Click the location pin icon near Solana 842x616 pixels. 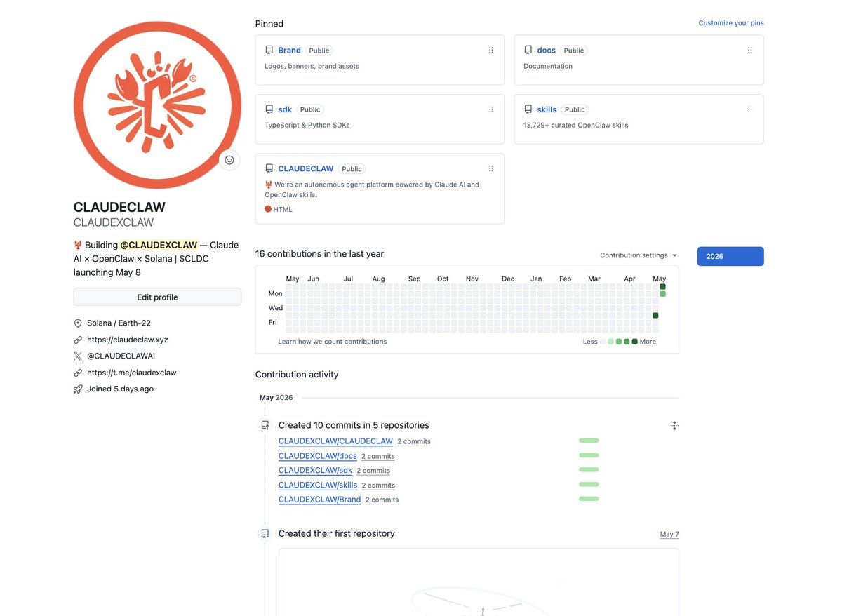[78, 323]
